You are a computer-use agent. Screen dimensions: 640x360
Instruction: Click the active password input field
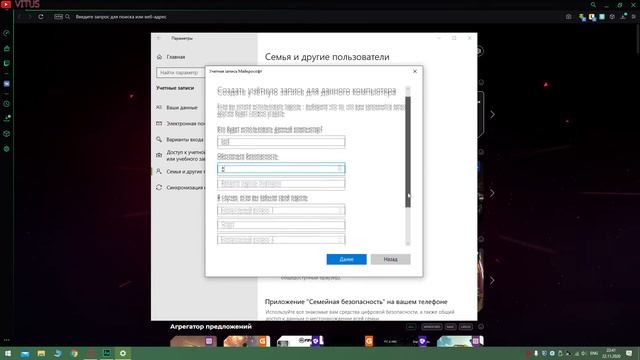tap(281, 169)
